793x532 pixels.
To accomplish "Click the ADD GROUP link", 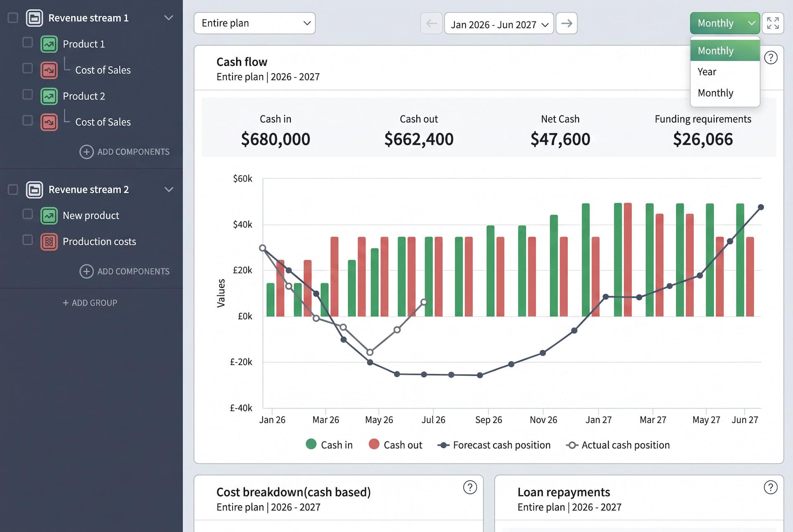I will pyautogui.click(x=90, y=303).
